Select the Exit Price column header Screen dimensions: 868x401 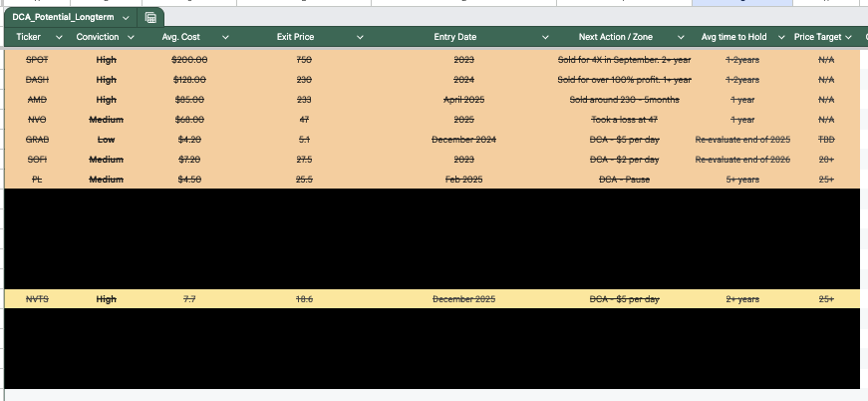coord(295,37)
